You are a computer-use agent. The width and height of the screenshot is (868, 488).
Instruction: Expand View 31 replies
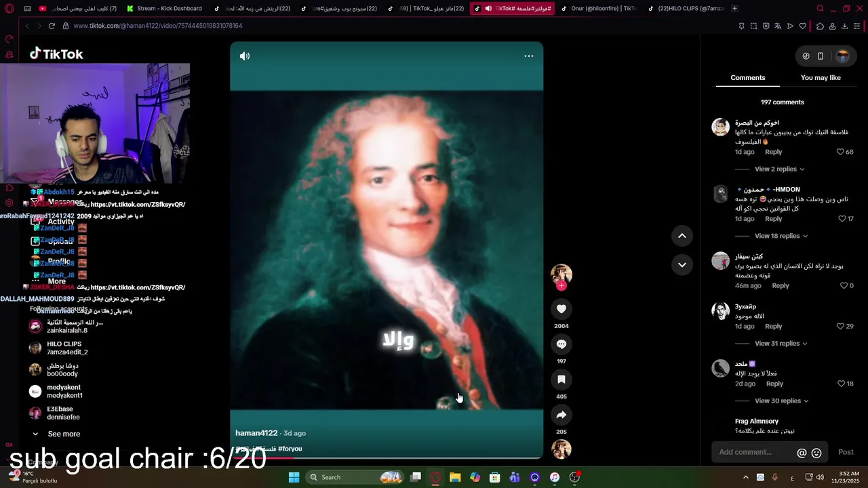(x=781, y=344)
